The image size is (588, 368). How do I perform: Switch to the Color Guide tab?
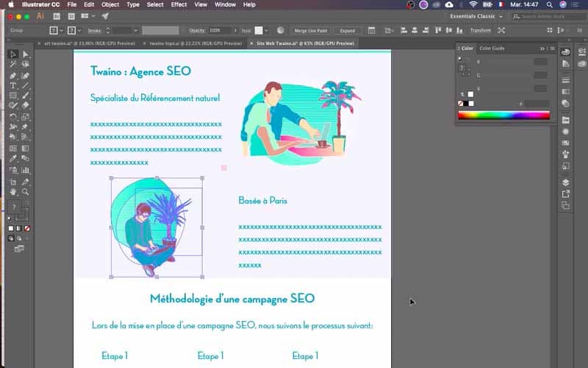[492, 49]
